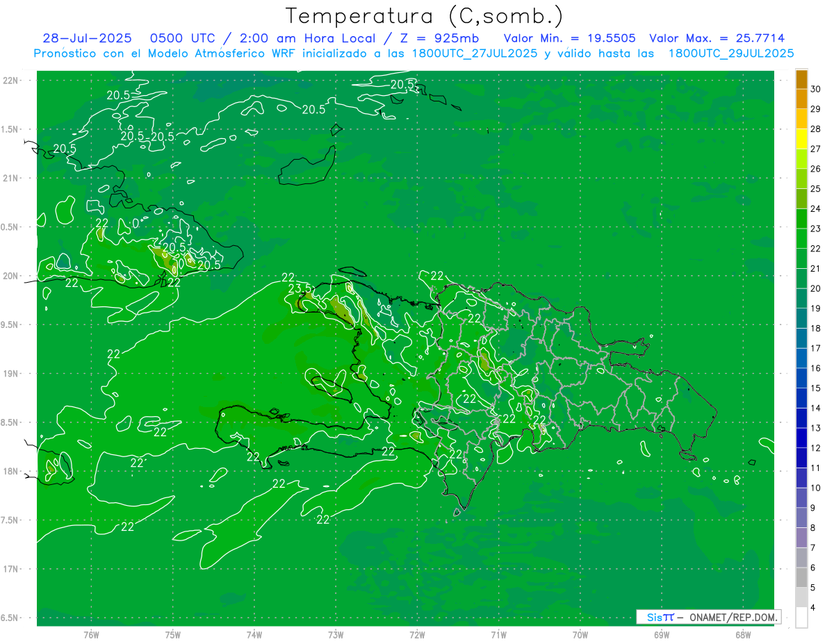
Task: Select the legend color band labeled 7
Action: [x=801, y=538]
